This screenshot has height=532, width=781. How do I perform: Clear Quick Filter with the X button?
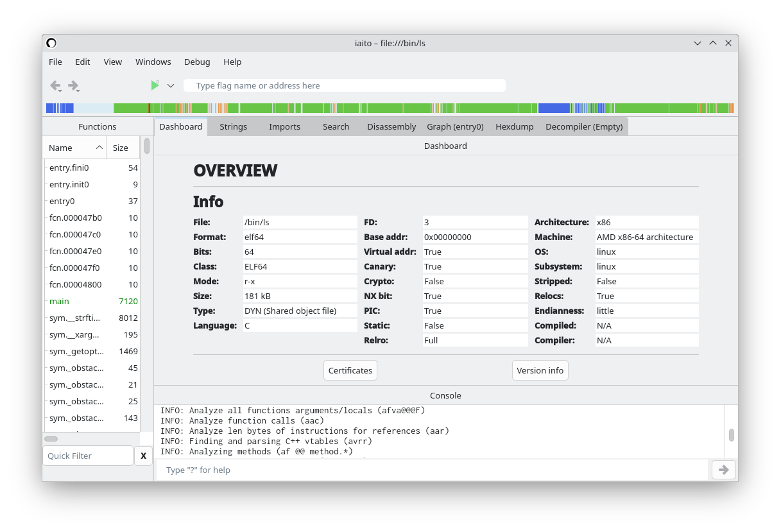[143, 456]
